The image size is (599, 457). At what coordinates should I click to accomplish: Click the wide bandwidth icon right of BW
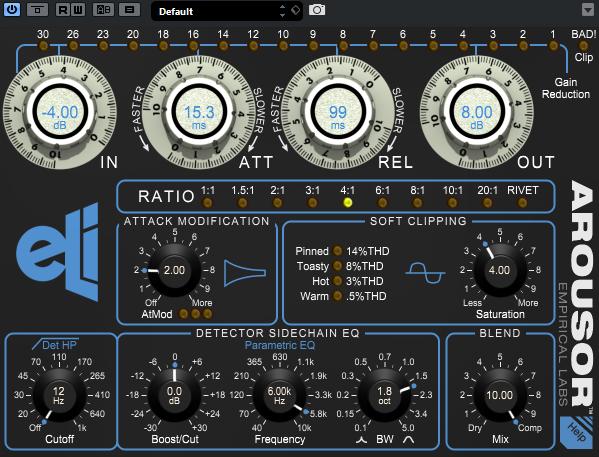pos(408,440)
